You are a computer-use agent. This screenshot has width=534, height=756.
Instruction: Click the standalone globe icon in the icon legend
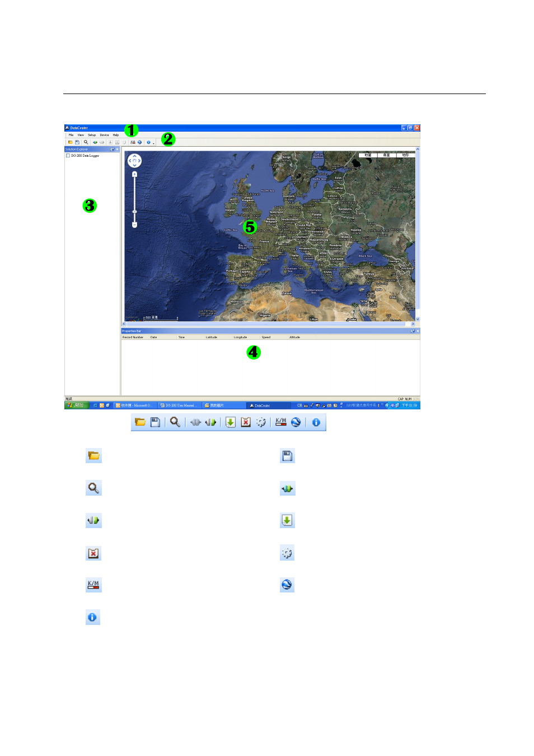287,585
